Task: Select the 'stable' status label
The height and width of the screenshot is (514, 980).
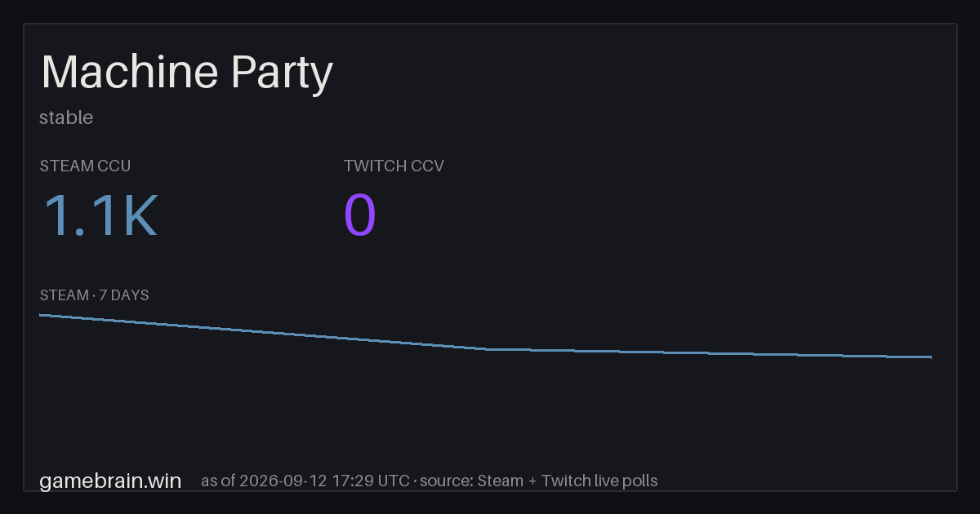Action: [x=66, y=117]
